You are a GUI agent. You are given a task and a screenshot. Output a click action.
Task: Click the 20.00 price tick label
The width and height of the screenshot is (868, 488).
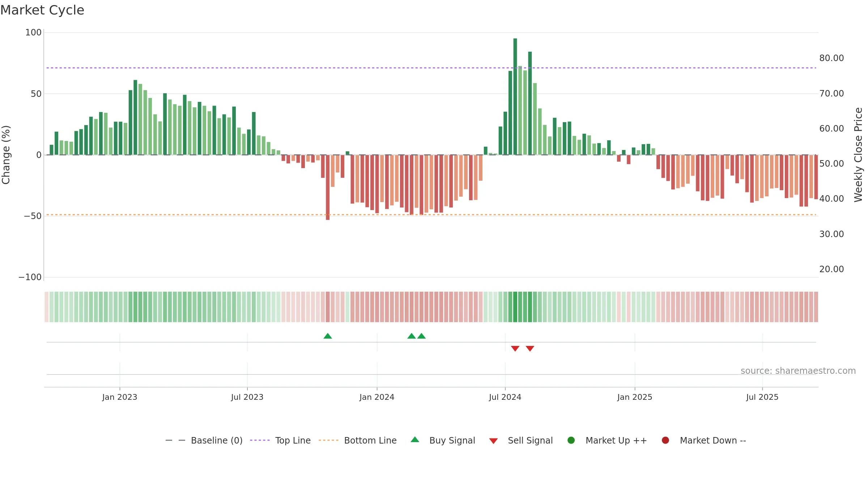[831, 269]
